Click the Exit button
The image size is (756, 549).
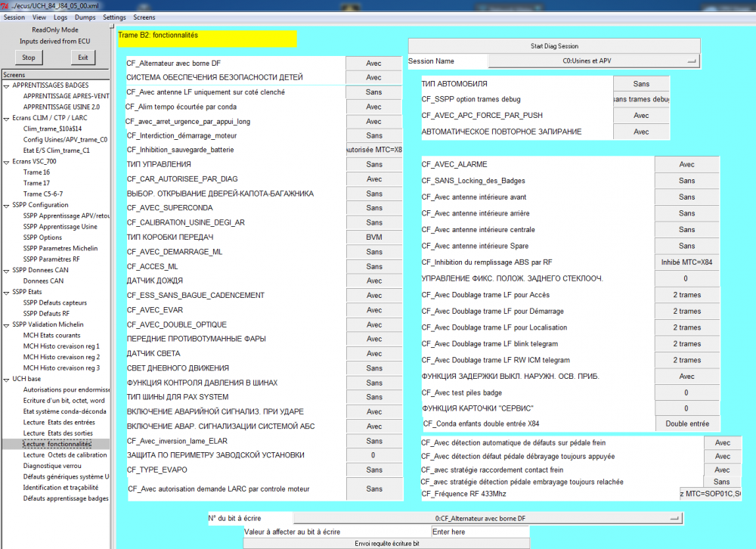tap(83, 57)
